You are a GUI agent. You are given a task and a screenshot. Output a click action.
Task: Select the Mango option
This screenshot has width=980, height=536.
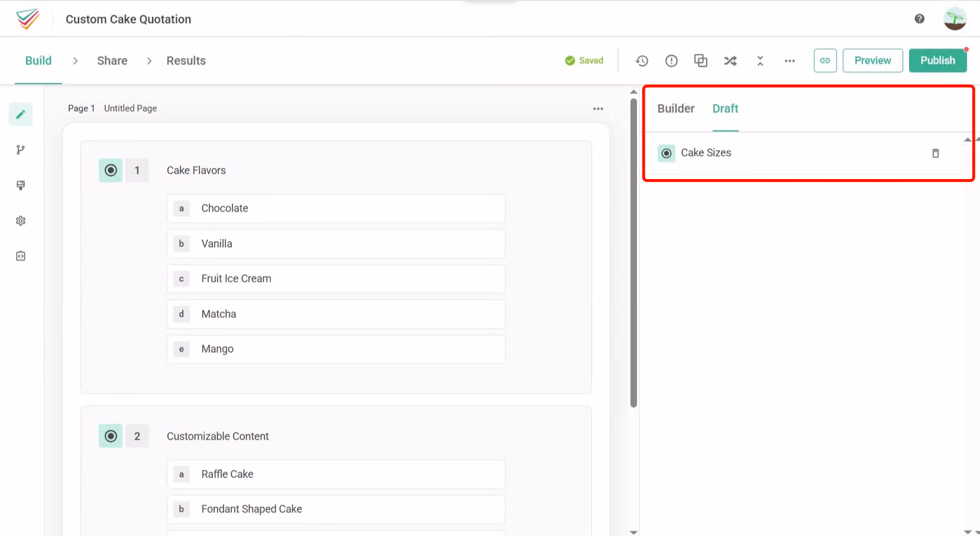[x=336, y=349]
